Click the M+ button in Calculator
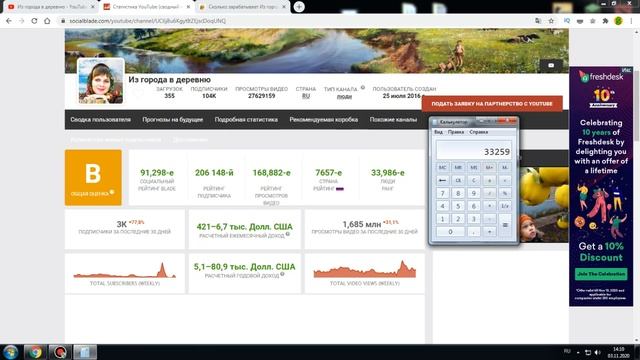 tap(489, 167)
